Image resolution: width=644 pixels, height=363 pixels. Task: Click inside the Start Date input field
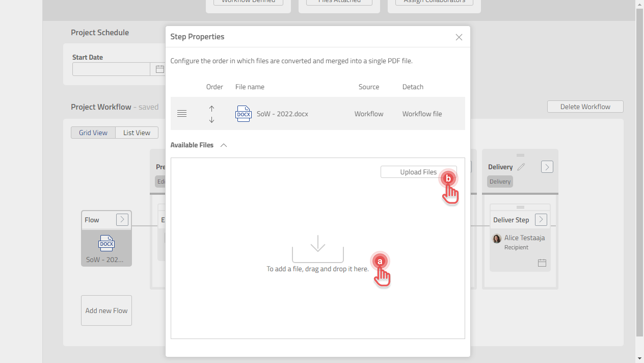click(x=111, y=69)
